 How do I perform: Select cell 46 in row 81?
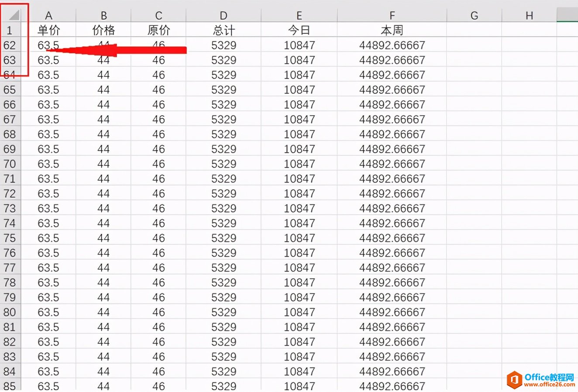tap(158, 327)
